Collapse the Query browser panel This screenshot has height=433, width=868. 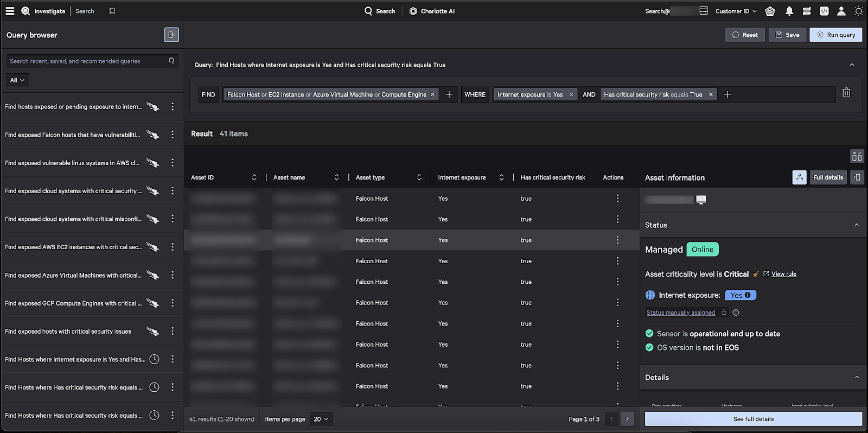click(171, 35)
